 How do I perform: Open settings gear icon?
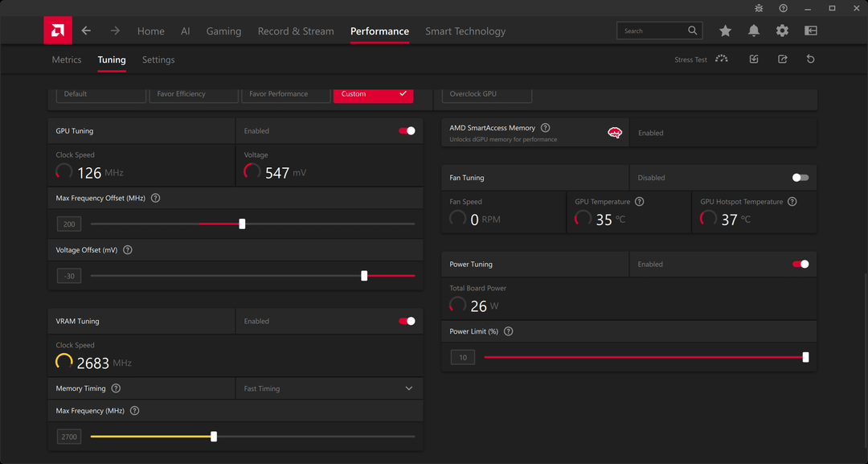click(782, 31)
